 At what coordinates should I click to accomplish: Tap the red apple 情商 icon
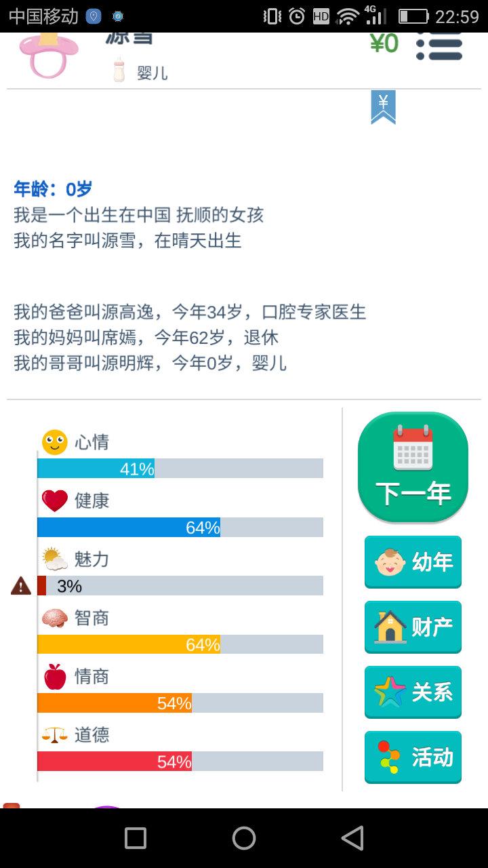(55, 676)
